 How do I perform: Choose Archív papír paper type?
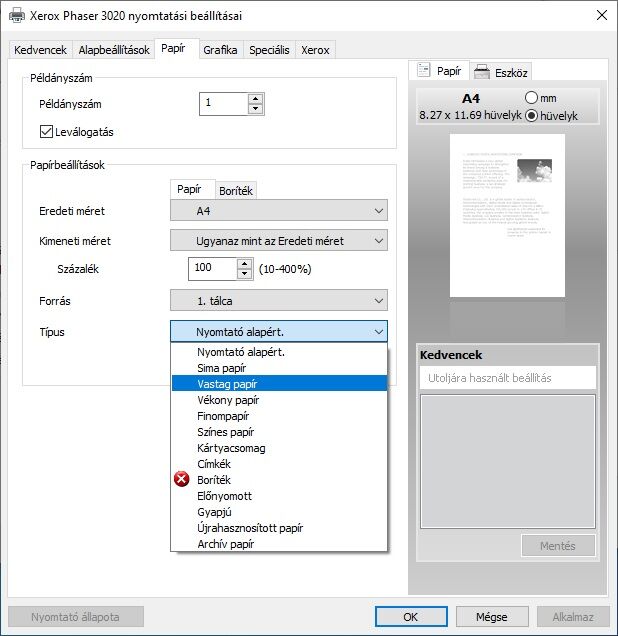click(x=279, y=544)
